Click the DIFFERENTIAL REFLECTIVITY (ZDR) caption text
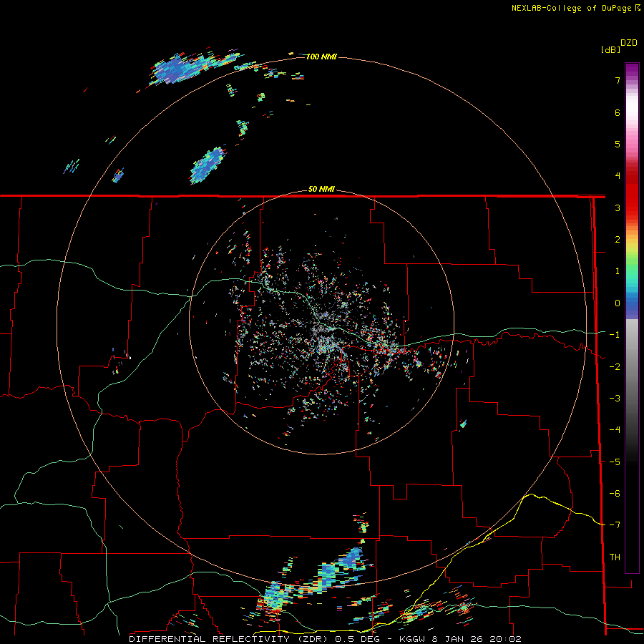Viewport: 644px width, 644px height. (230, 639)
